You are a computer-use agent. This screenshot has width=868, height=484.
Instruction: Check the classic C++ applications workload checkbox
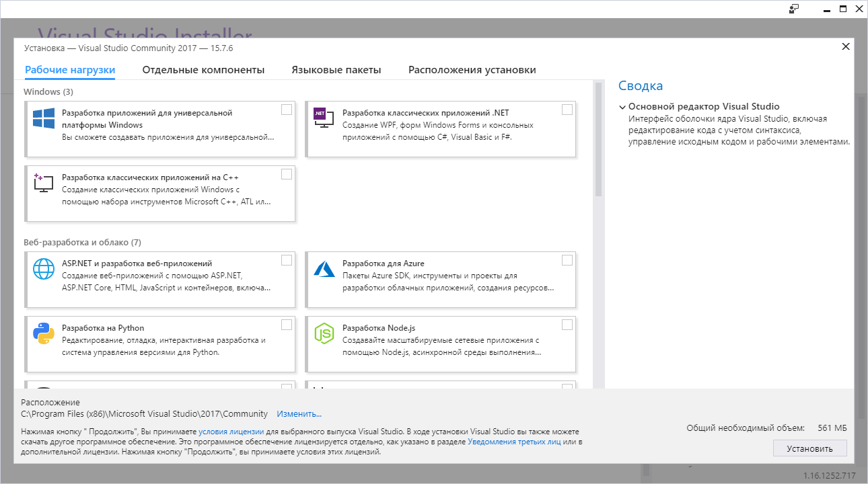click(x=287, y=174)
